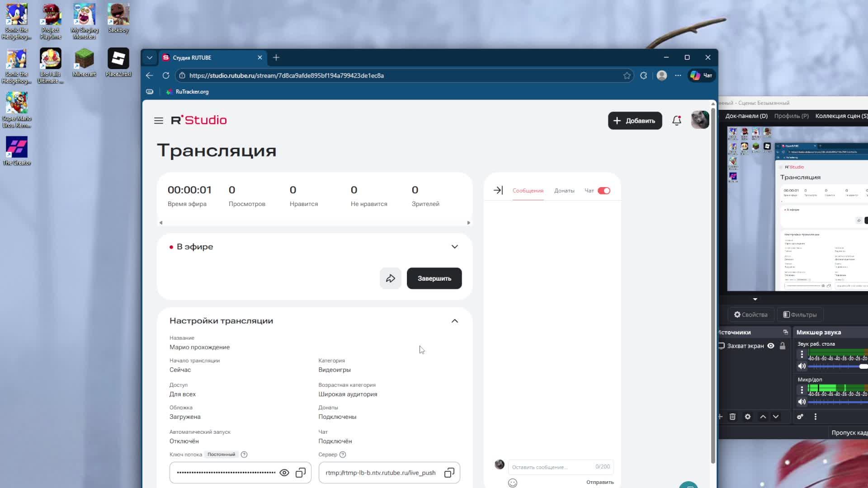Reveal the hidden stream key
868x488 pixels.
pyautogui.click(x=284, y=473)
